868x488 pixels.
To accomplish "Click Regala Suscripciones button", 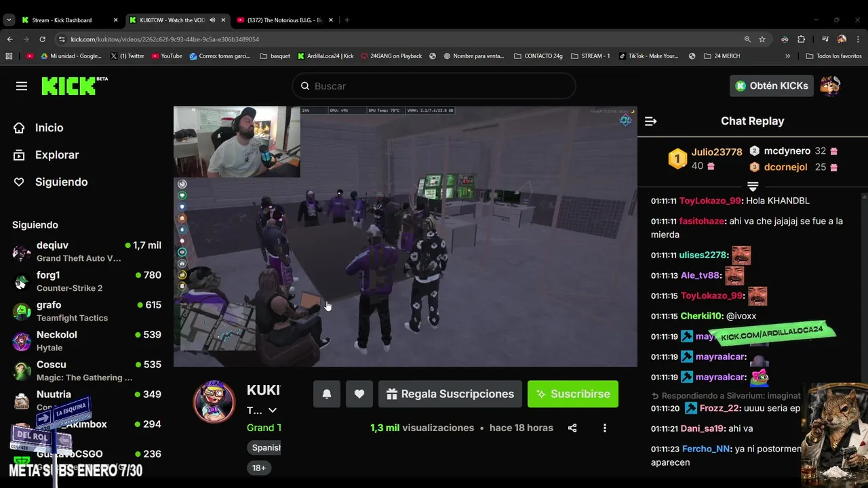I will (450, 394).
